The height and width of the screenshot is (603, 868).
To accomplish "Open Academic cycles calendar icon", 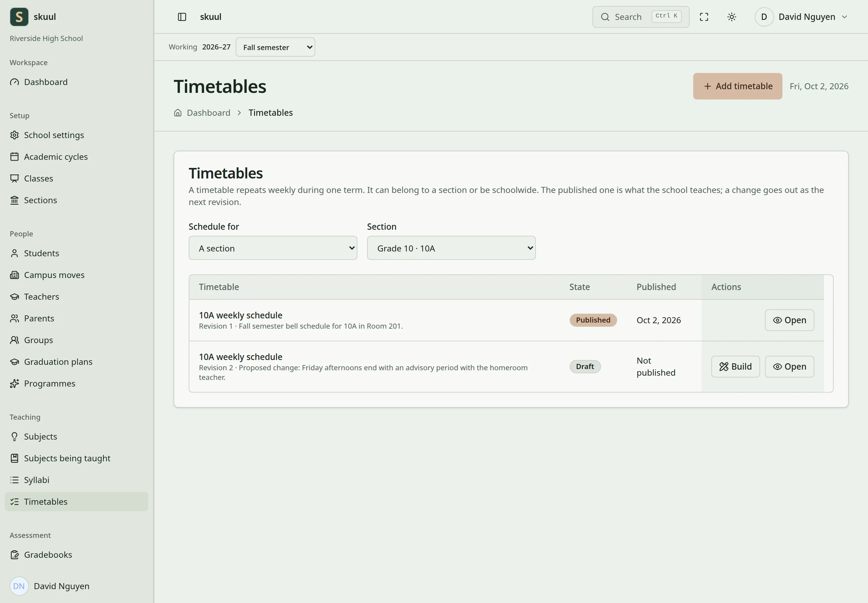I will coord(14,157).
